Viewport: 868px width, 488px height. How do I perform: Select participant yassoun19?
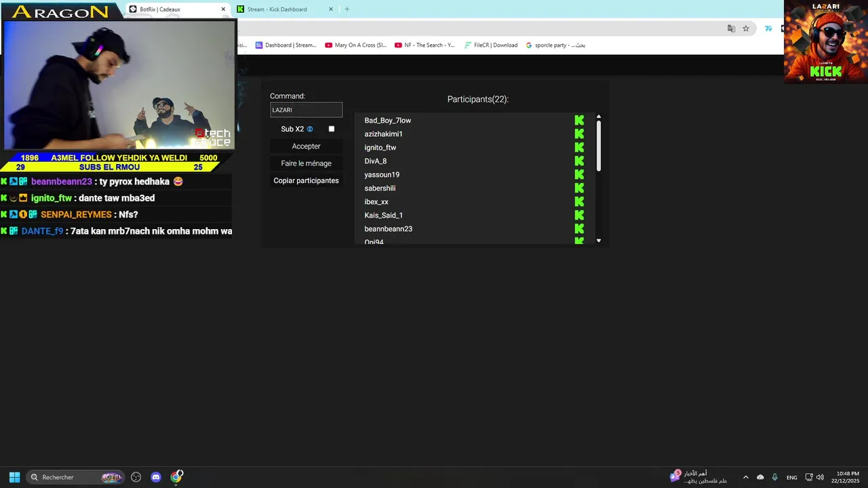(382, 175)
